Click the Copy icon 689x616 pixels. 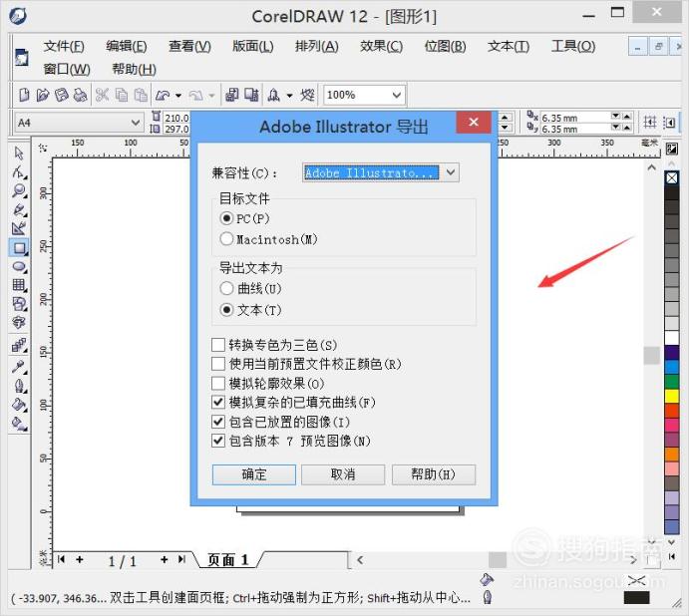click(x=122, y=95)
